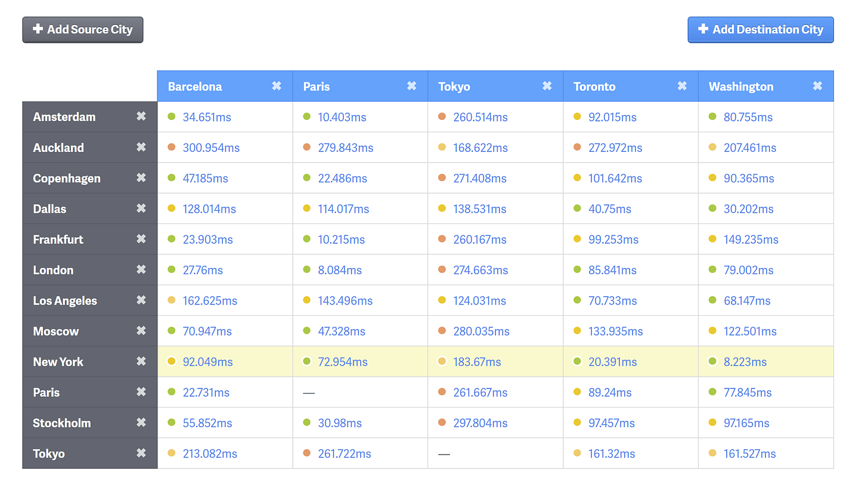
Task: Open the 161.527ms Tokyo to Washington ping
Action: [750, 454]
